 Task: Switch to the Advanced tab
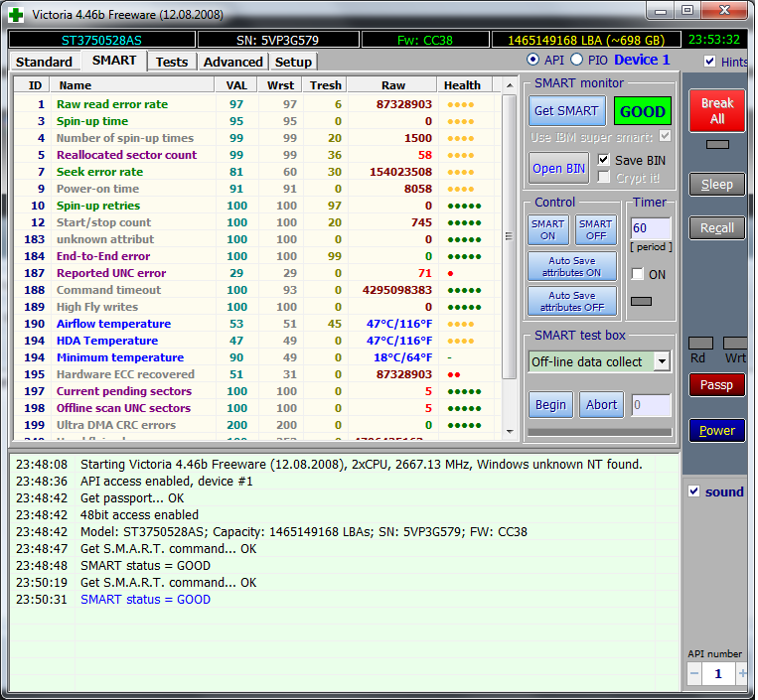pos(233,62)
